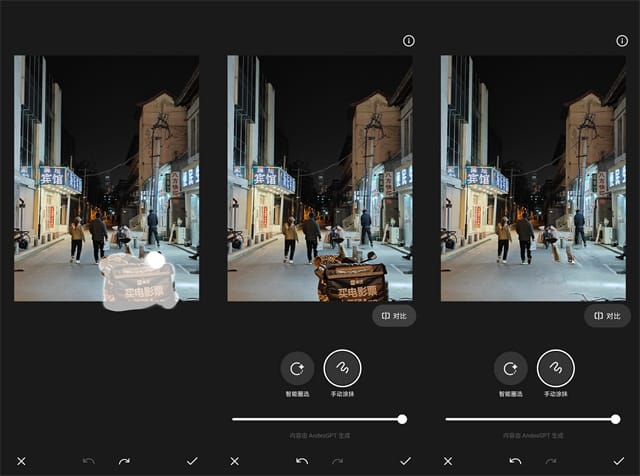The image size is (640, 476).
Task: Select 智能圈选 mode in the middle screen
Action: 297,368
